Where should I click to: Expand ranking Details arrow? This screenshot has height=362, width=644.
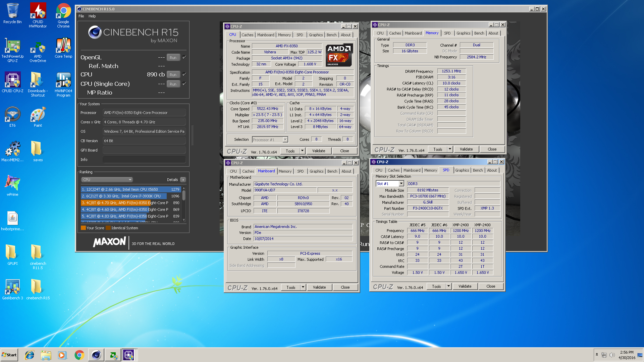pyautogui.click(x=183, y=180)
